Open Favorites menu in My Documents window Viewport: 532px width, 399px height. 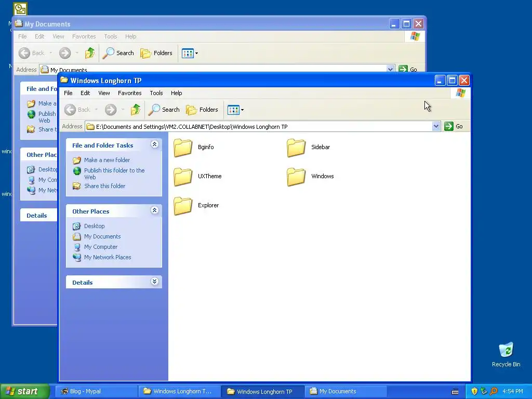pos(84,36)
